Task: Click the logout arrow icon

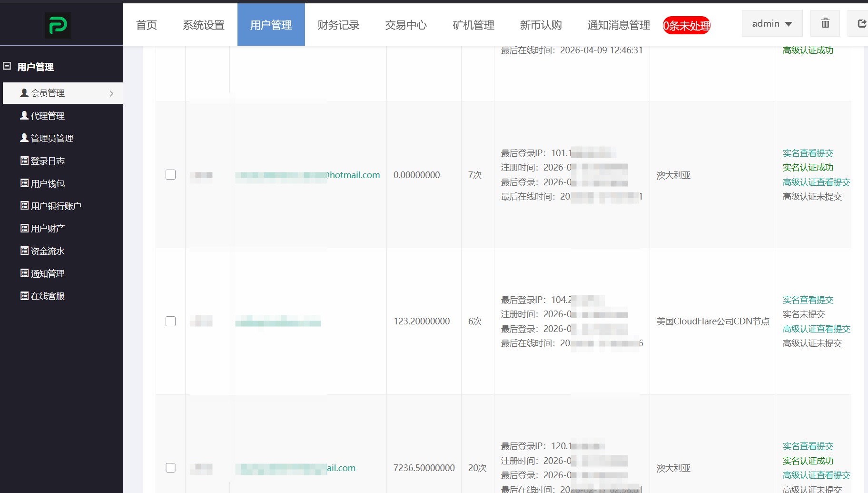Action: pyautogui.click(x=861, y=23)
